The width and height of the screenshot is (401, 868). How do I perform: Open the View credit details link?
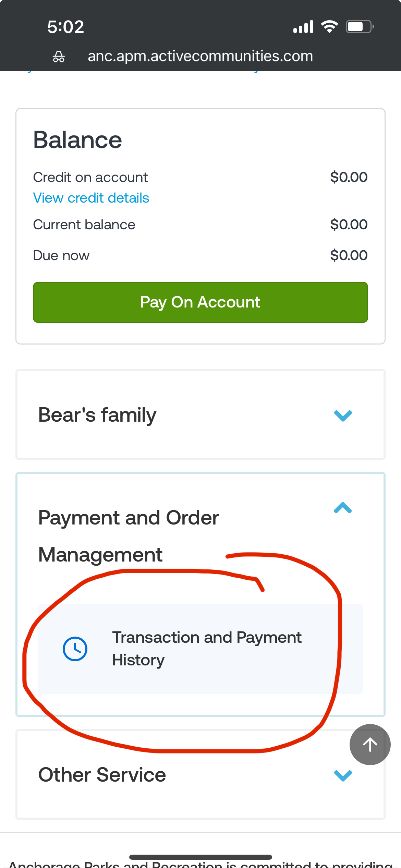tap(91, 198)
